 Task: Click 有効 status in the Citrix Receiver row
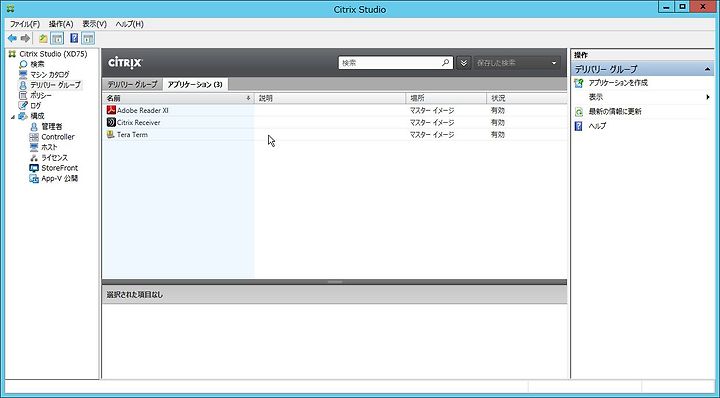tap(498, 123)
